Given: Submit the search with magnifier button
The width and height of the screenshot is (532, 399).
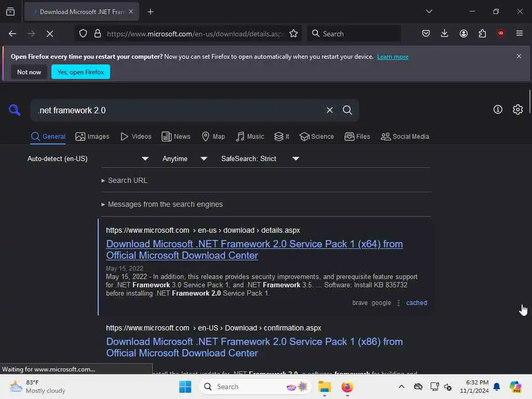Looking at the screenshot, I should (347, 110).
